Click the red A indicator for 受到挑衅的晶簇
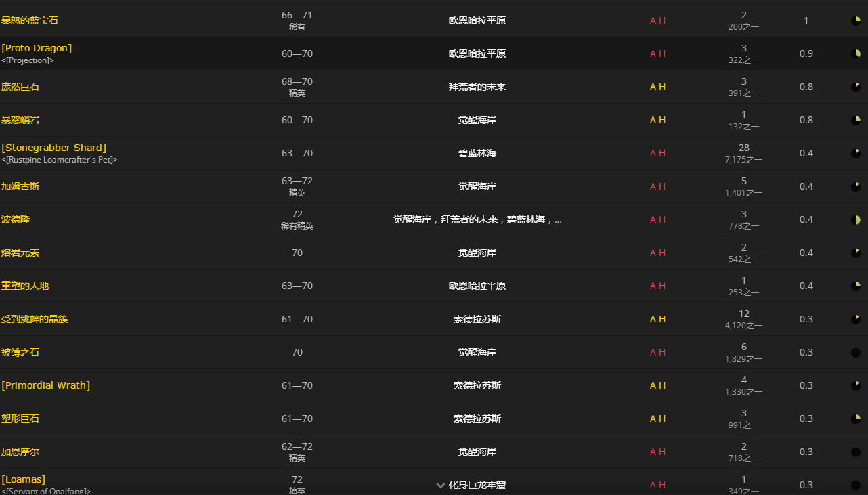 click(652, 319)
